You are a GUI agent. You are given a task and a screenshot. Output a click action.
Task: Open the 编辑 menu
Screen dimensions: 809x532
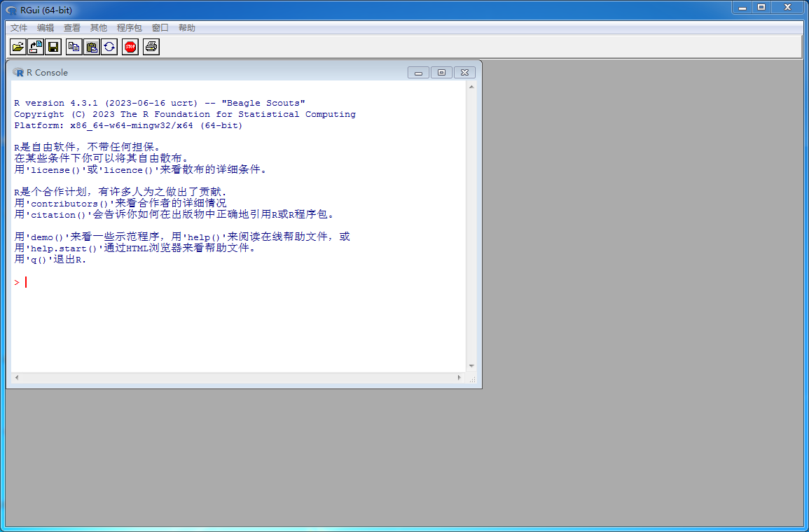click(46, 28)
